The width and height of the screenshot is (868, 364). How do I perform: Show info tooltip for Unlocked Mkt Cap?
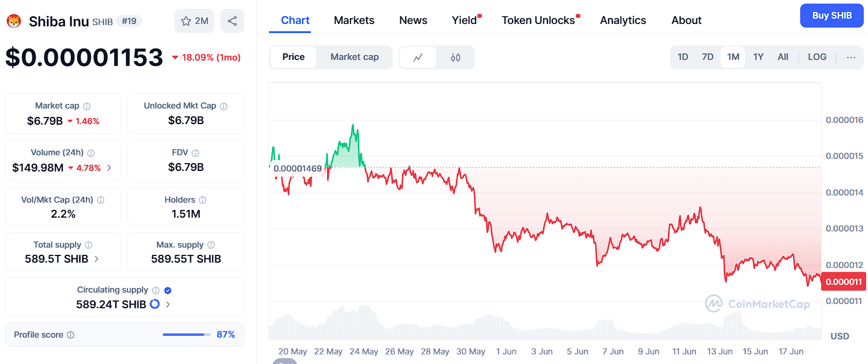[223, 106]
